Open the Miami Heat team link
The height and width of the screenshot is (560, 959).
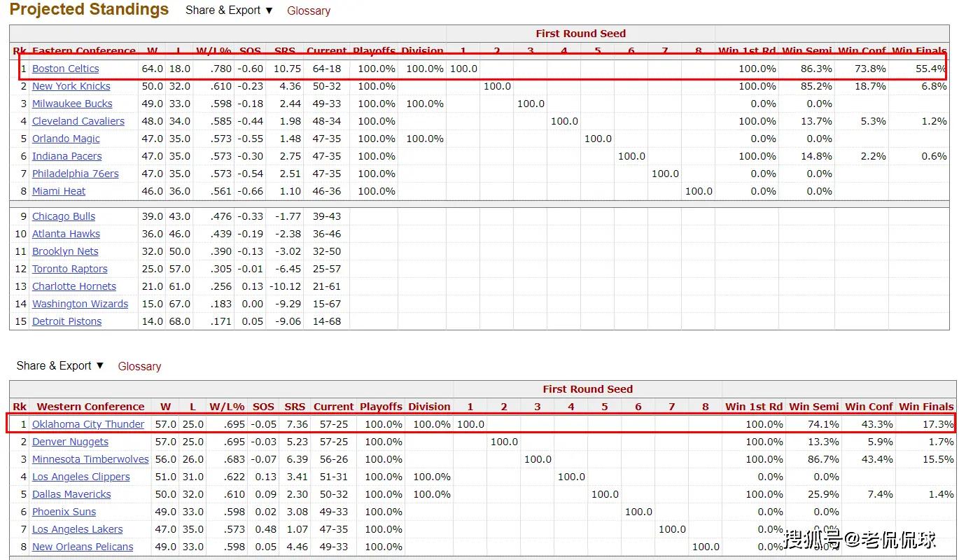59,191
